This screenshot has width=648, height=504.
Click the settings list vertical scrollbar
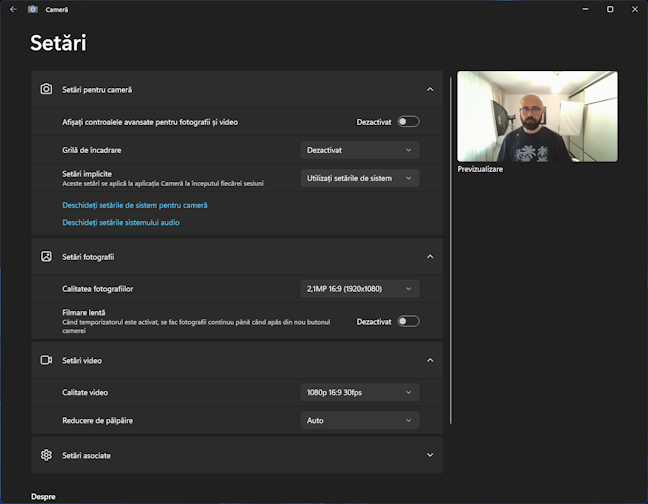pyautogui.click(x=450, y=250)
